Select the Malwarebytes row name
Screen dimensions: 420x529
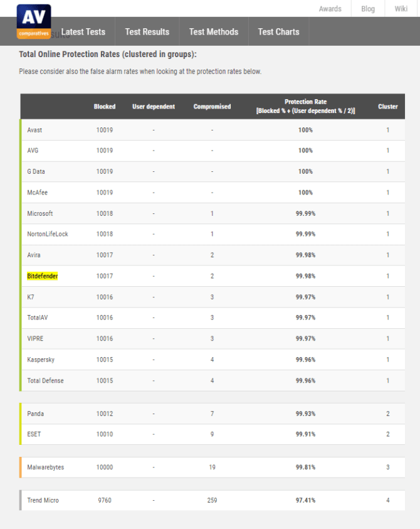46,468
